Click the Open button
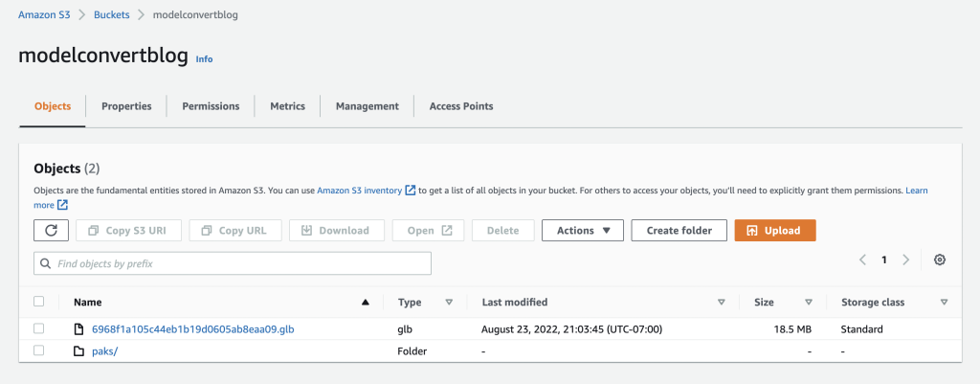The height and width of the screenshot is (384, 980). pyautogui.click(x=428, y=230)
